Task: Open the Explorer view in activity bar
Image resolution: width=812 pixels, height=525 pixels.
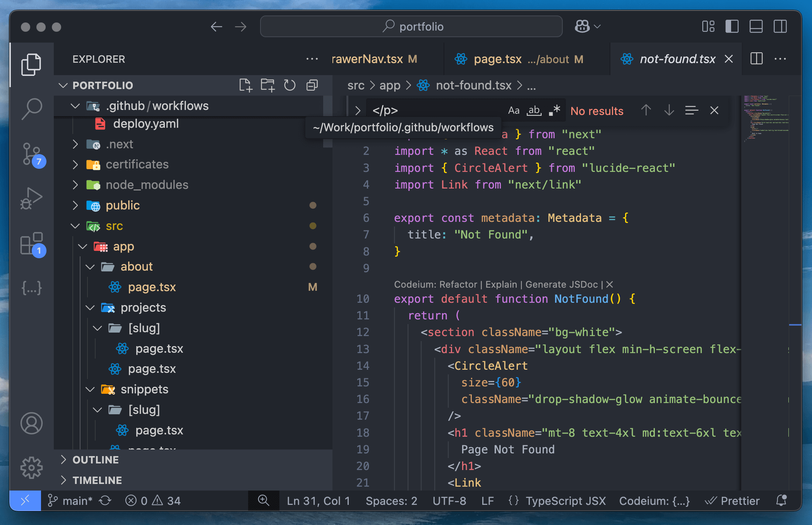Action: tap(31, 64)
